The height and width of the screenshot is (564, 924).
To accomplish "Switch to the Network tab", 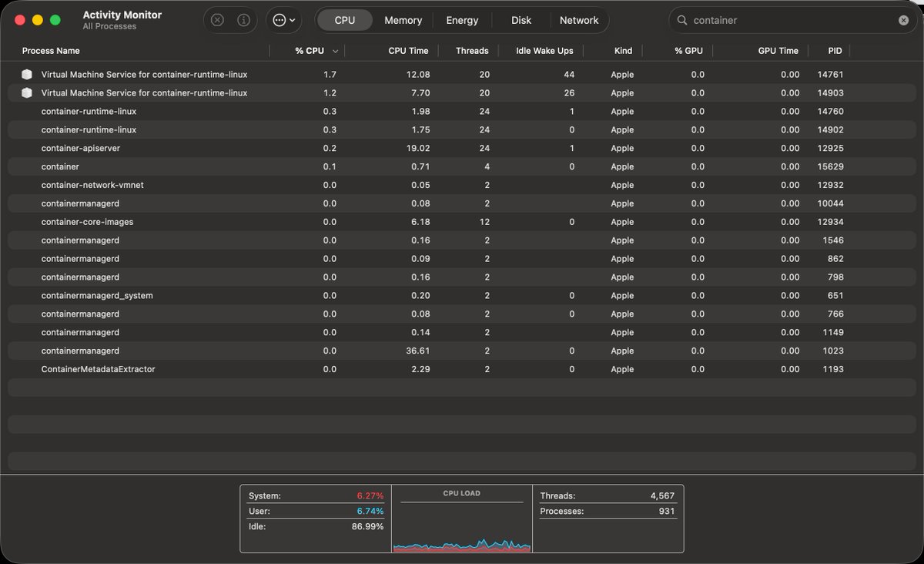I will pos(579,20).
